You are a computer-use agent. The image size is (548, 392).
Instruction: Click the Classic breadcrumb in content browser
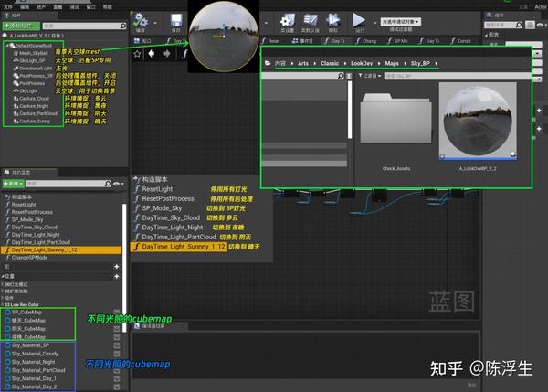(x=330, y=63)
